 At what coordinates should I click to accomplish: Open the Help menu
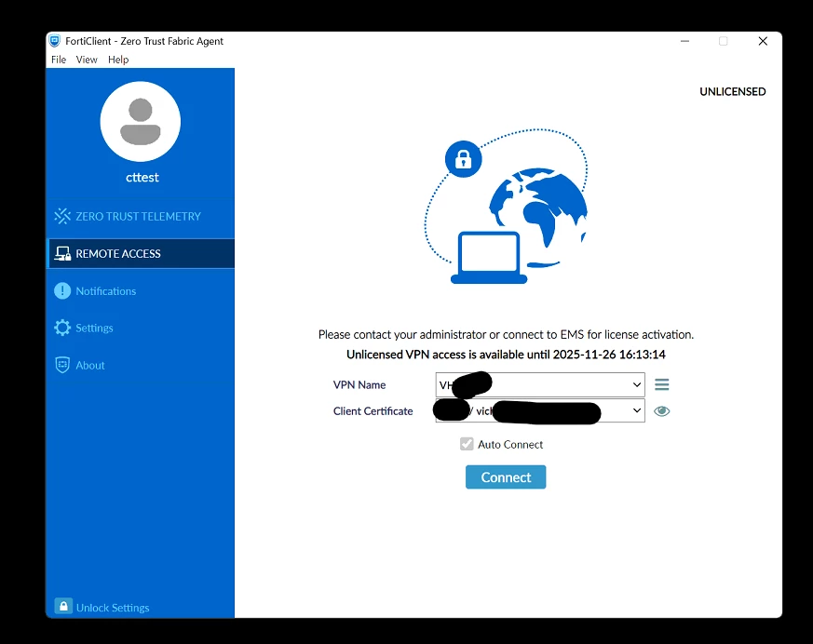point(118,60)
